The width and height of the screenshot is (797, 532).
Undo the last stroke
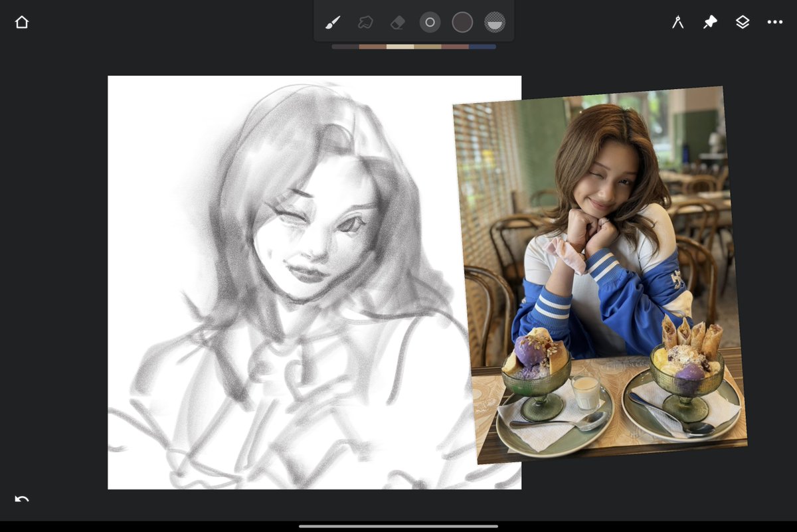(22, 499)
